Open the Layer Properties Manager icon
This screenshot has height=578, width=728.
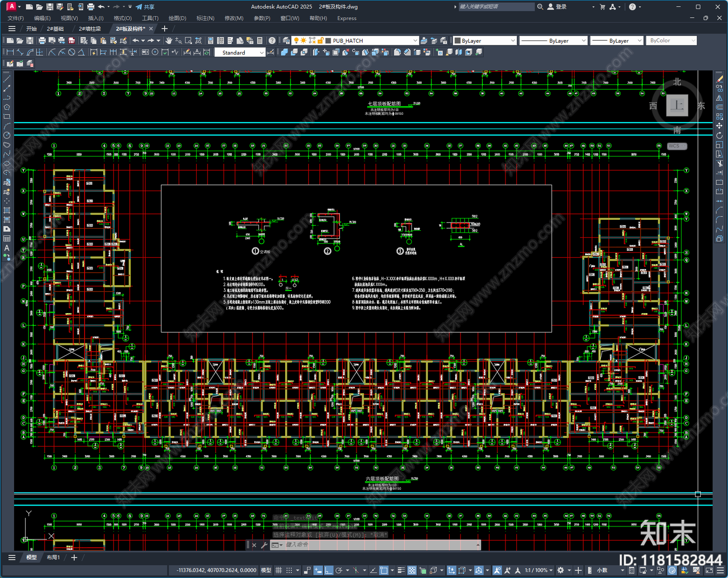(x=286, y=41)
